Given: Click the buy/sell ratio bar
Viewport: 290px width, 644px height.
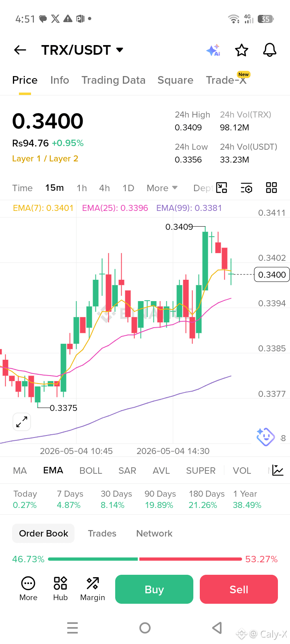Looking at the screenshot, I should pyautogui.click(x=145, y=559).
